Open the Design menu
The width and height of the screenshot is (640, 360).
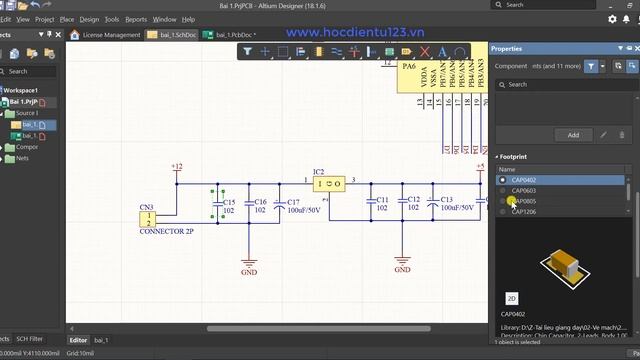[89, 20]
